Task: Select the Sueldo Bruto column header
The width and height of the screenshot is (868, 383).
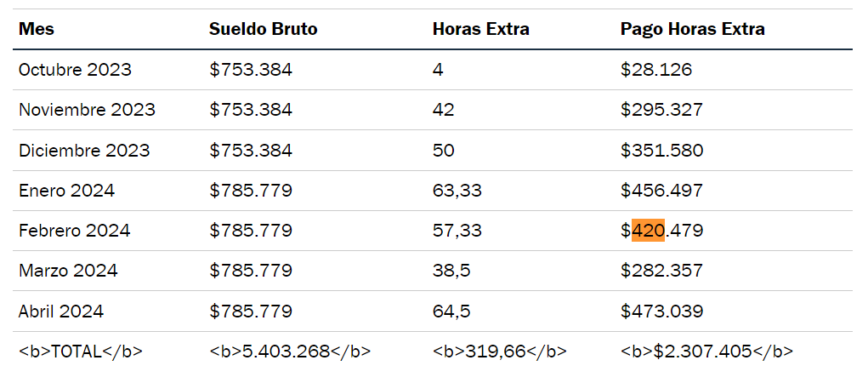Action: click(x=263, y=29)
